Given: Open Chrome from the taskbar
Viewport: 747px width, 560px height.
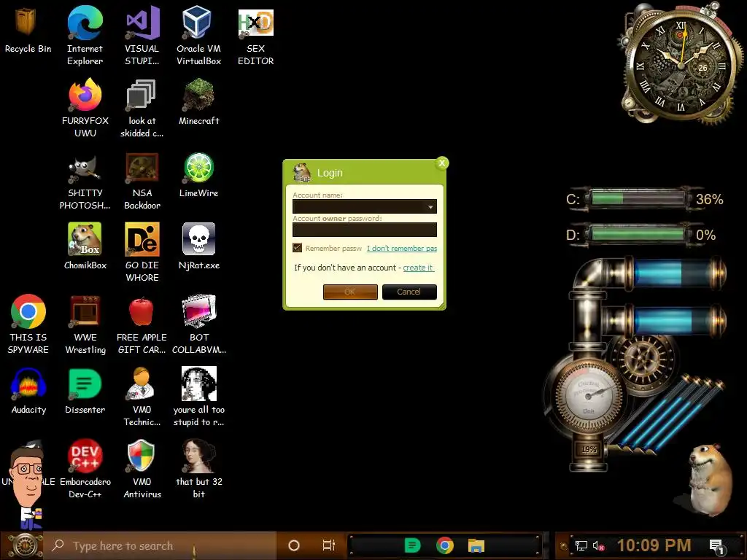Looking at the screenshot, I should (444, 545).
